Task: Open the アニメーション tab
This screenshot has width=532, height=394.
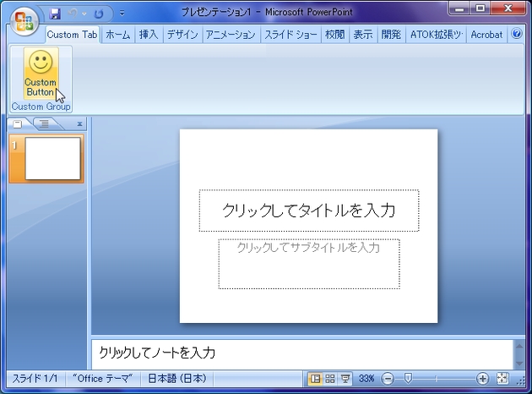Action: 231,35
